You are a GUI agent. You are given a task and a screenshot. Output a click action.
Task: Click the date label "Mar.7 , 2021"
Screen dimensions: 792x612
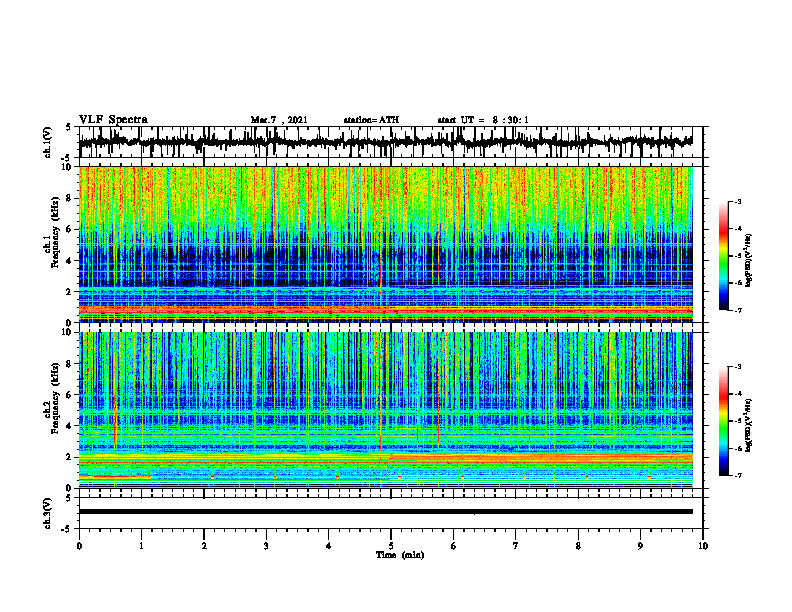pyautogui.click(x=279, y=120)
